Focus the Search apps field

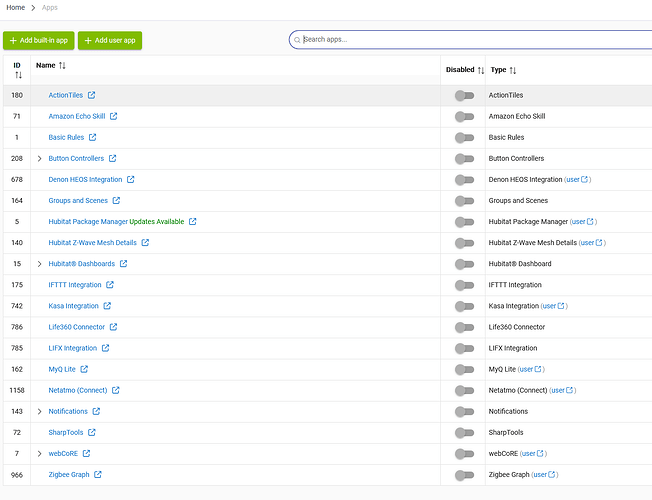tap(470, 40)
